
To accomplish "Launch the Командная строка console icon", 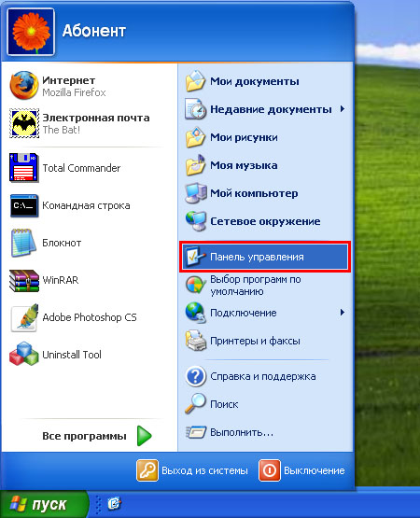I will [23, 205].
